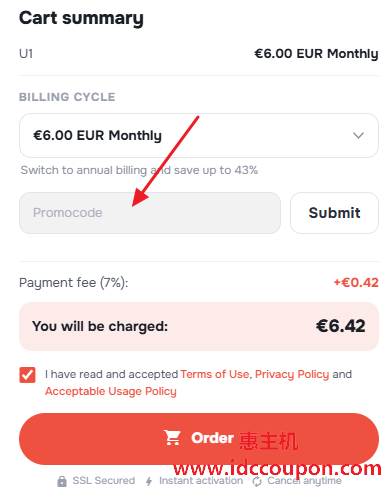Click the SSL Secured lock icon

point(62,481)
